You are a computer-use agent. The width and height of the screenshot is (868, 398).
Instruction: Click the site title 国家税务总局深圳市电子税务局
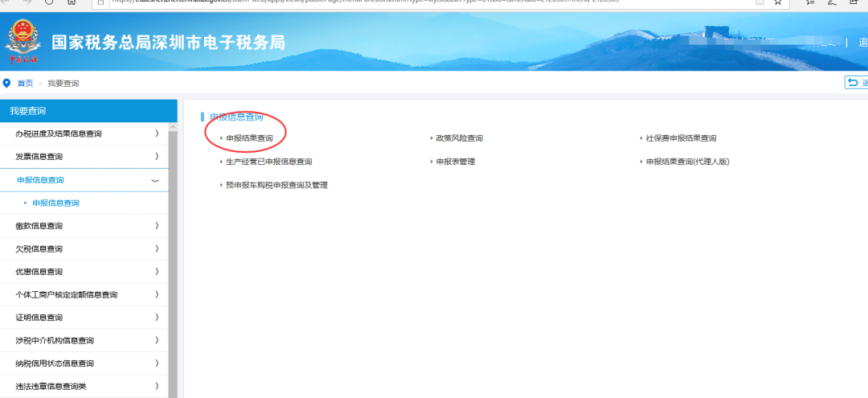pos(168,43)
